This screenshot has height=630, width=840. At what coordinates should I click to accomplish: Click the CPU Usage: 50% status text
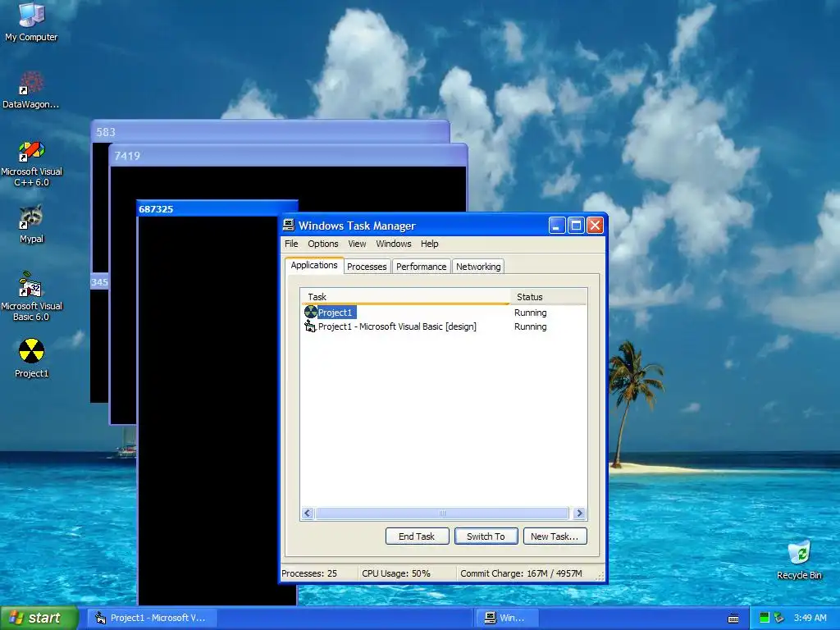coord(396,573)
